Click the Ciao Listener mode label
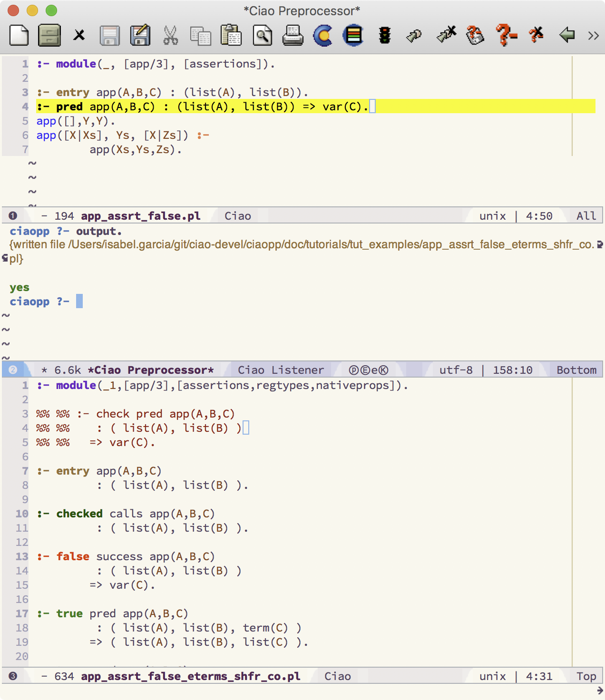 281,370
